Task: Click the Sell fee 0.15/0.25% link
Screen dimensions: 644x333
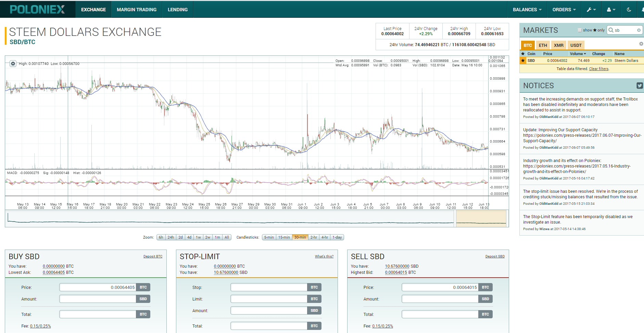Action: pyautogui.click(x=383, y=326)
